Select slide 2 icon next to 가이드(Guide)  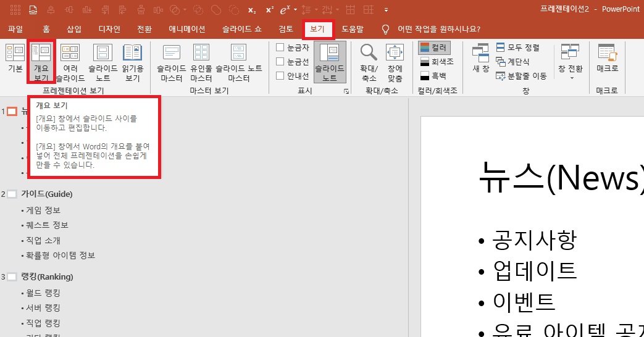pos(12,194)
